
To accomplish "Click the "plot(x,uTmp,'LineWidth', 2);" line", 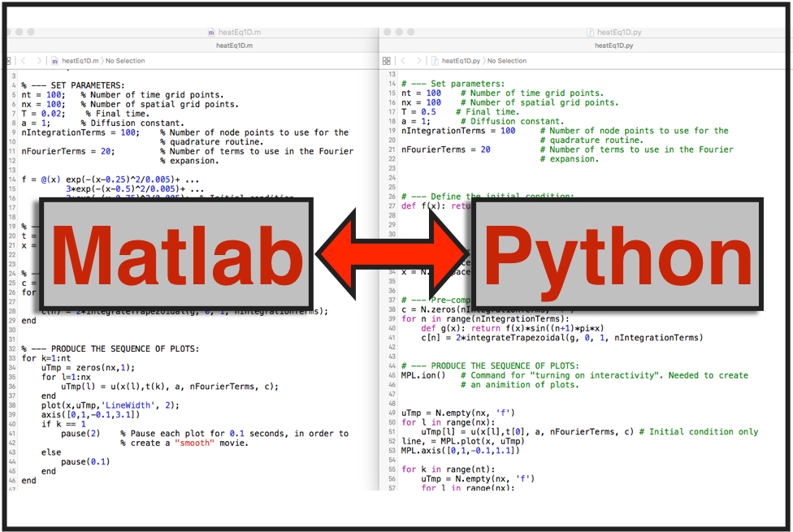I will click(110, 405).
